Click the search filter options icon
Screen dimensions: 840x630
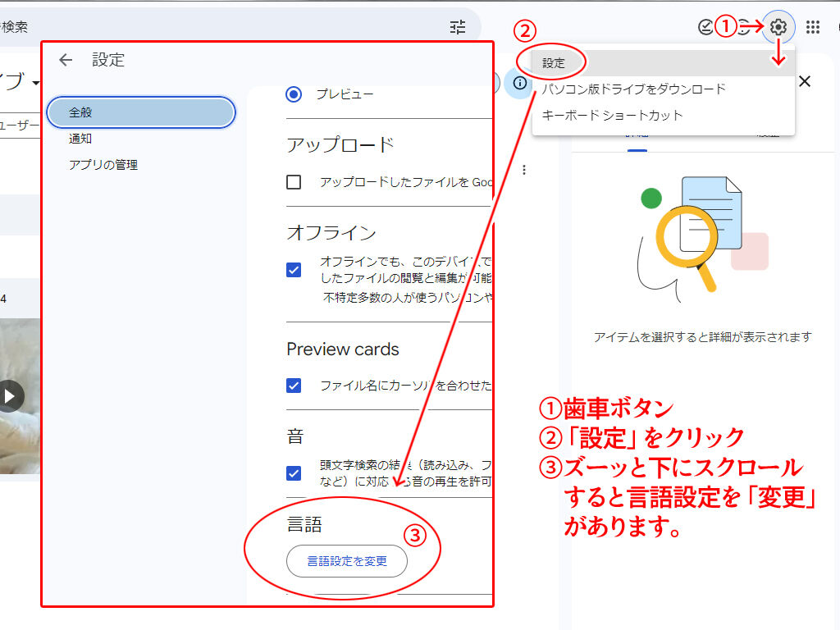pyautogui.click(x=458, y=27)
